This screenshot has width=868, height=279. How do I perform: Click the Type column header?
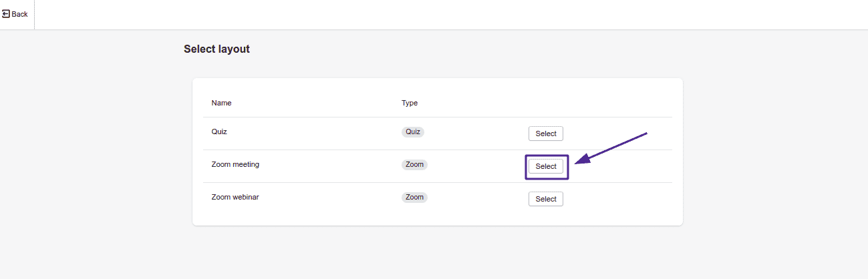tap(410, 103)
